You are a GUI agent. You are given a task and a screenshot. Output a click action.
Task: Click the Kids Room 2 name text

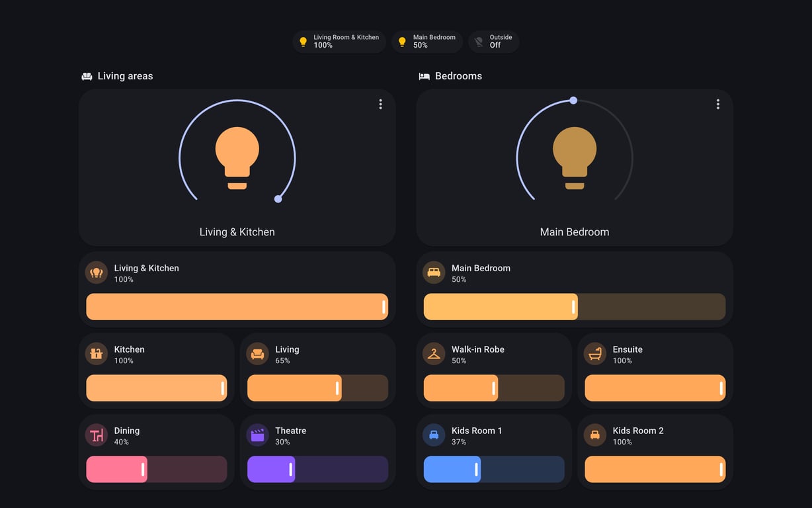pos(638,431)
